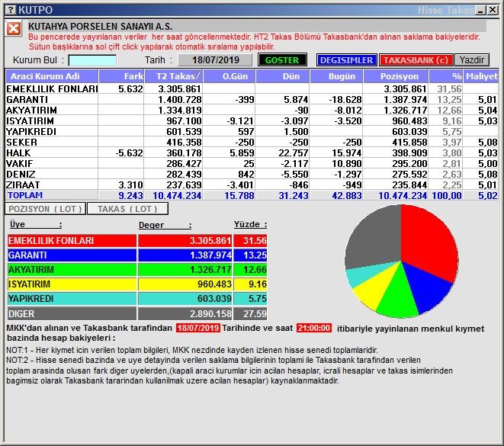Select the DENIZ row name
Viewport: 504px width, 446px height.
[x=21, y=174]
